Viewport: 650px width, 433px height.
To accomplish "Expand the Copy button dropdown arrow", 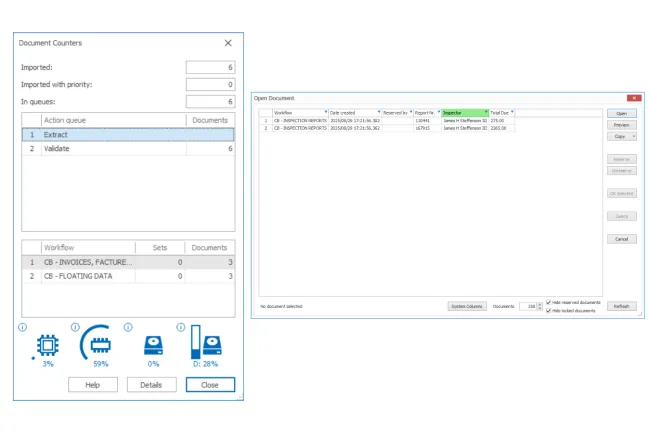I will 633,136.
